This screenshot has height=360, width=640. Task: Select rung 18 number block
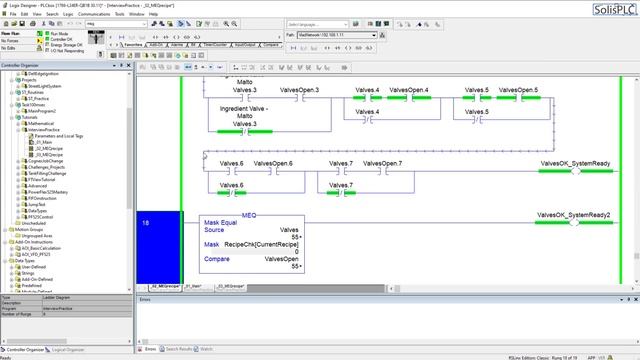158,247
